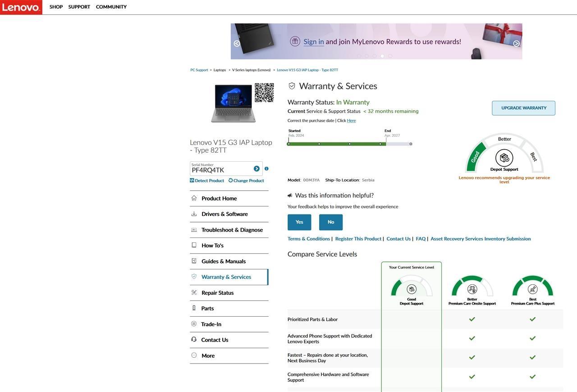Open Trade-In section
Screen dimensions: 577x392
pyautogui.click(x=229, y=324)
